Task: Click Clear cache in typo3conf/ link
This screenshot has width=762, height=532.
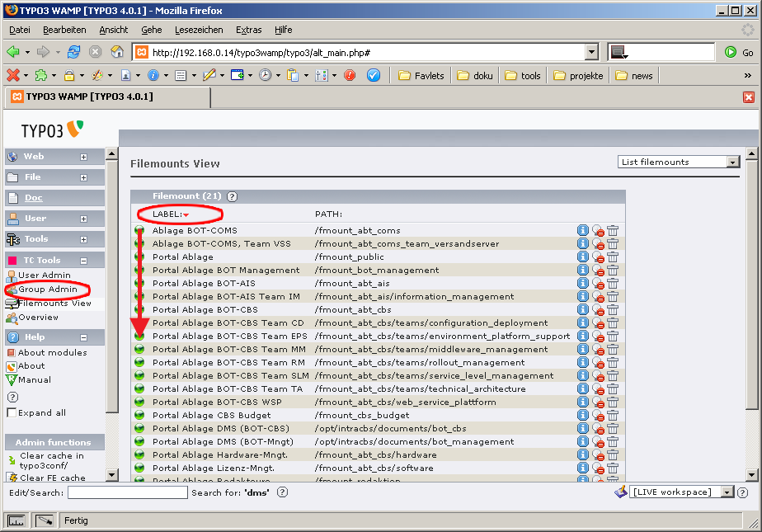Action: [51, 460]
